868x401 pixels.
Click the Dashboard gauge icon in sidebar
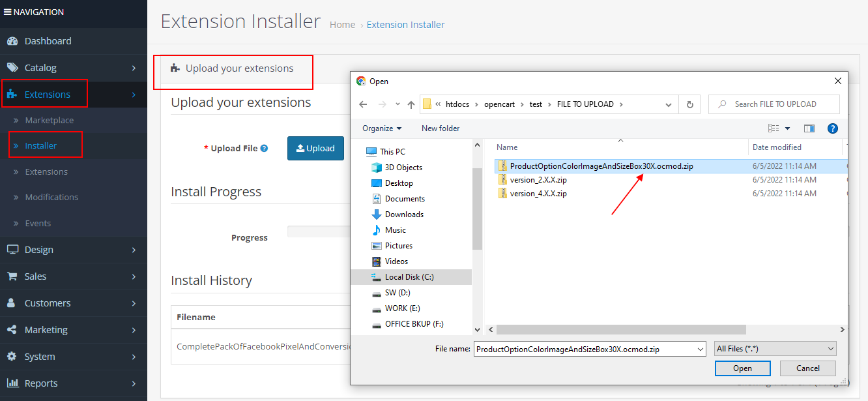[x=12, y=41]
